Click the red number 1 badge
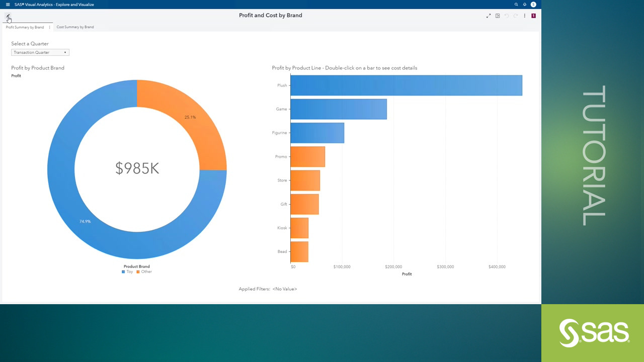This screenshot has width=644, height=362. [533, 16]
